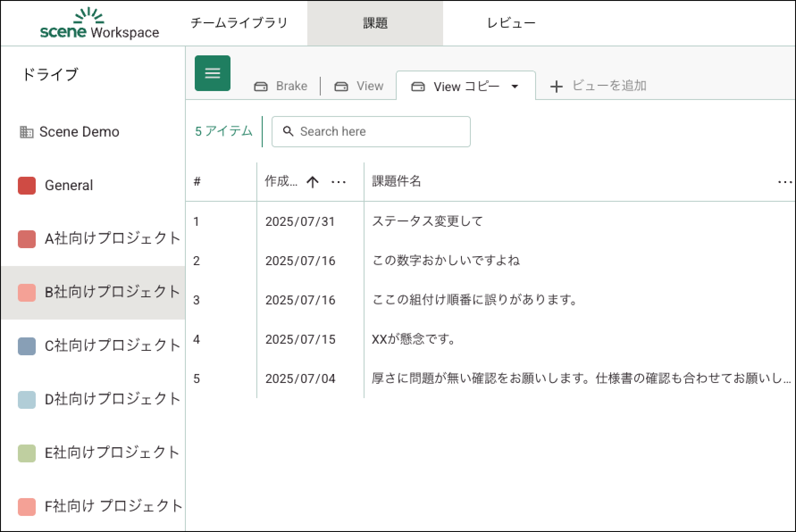Open creation date column options ellipsis
Screen dimensions: 796x532
(x=338, y=182)
